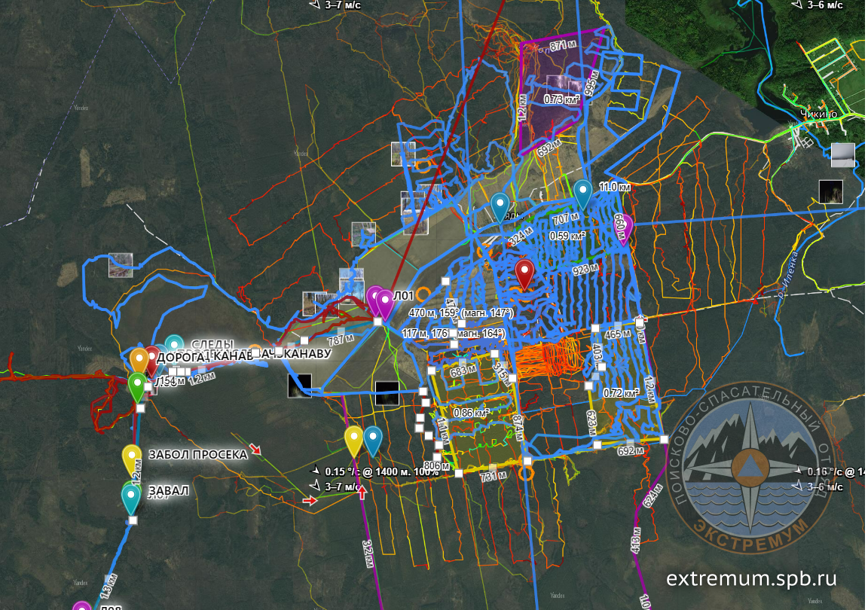The width and height of the screenshot is (868, 610).
Task: Open the light gray photo thumbnail below Чикино
Action: pos(842,155)
